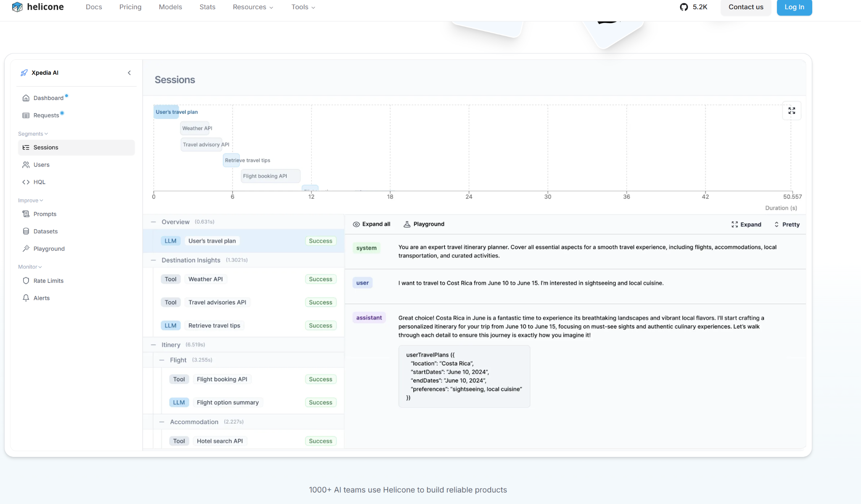Click the userTravelPlans code block

(x=464, y=377)
